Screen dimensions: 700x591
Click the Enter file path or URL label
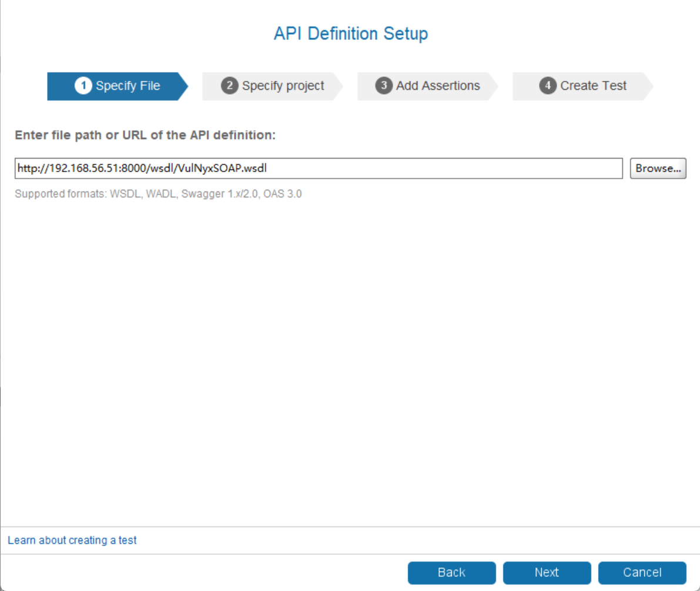(145, 135)
